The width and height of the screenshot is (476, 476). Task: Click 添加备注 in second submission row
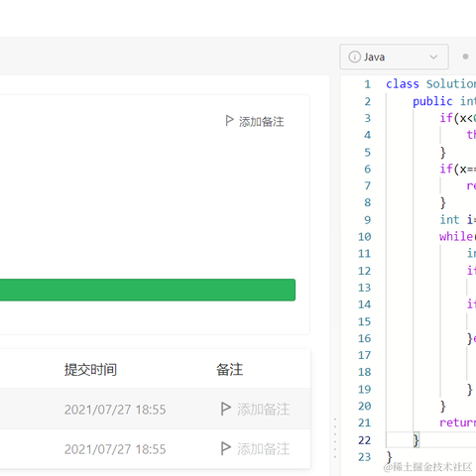coord(264,449)
